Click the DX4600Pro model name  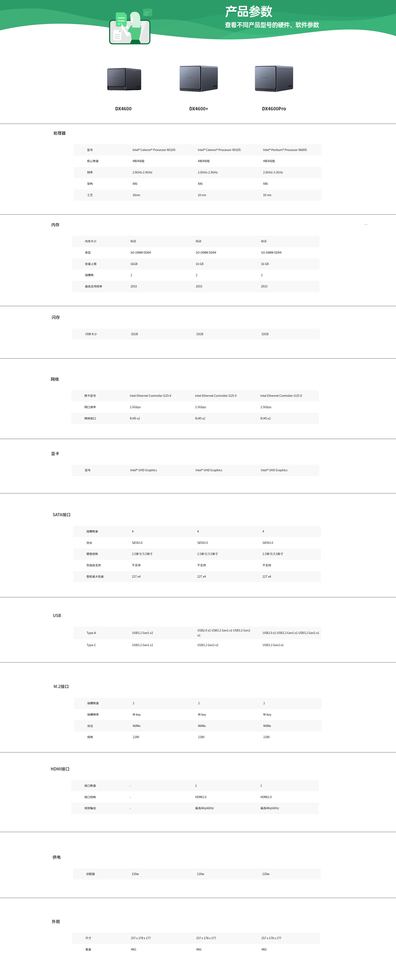point(274,109)
